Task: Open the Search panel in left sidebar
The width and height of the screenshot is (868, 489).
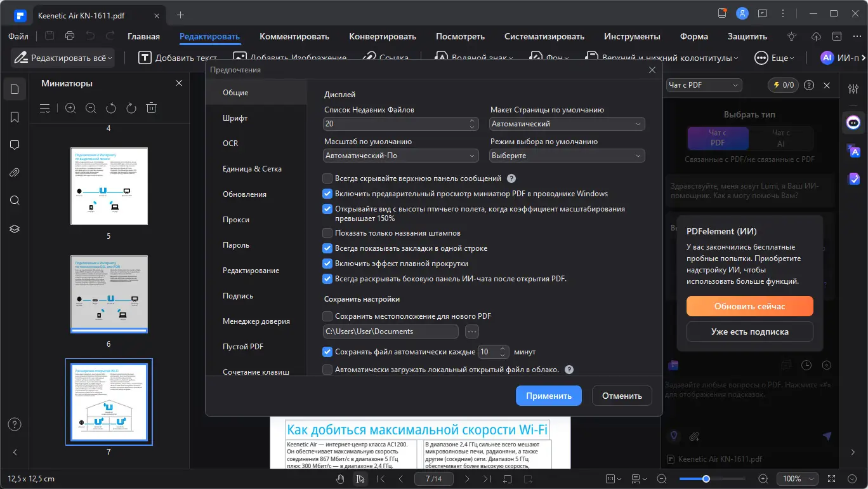Action: (x=15, y=201)
